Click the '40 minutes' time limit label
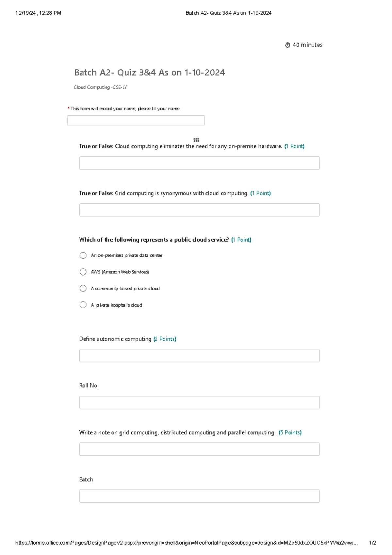This screenshot has width=392, height=555. pos(307,45)
